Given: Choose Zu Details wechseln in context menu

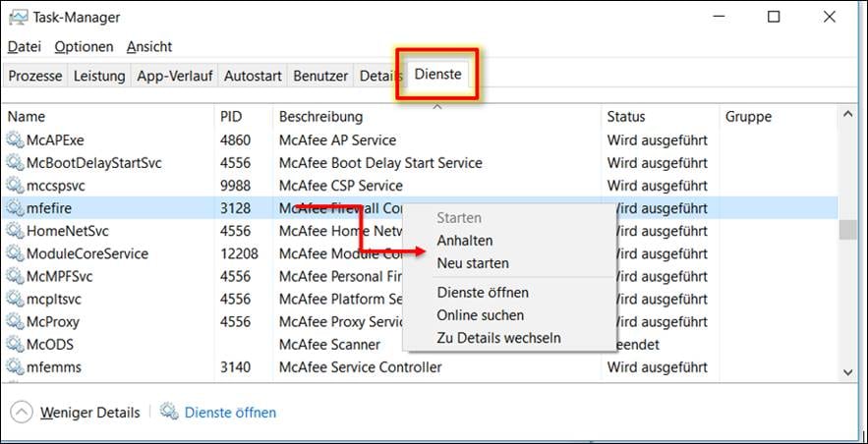Looking at the screenshot, I should coord(498,338).
